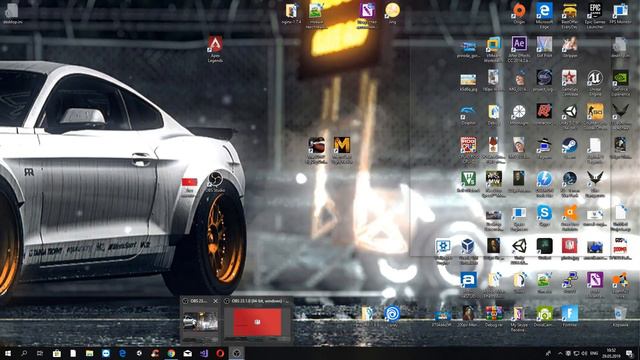Switch to Google Chrome on the taskbar

pos(171,353)
